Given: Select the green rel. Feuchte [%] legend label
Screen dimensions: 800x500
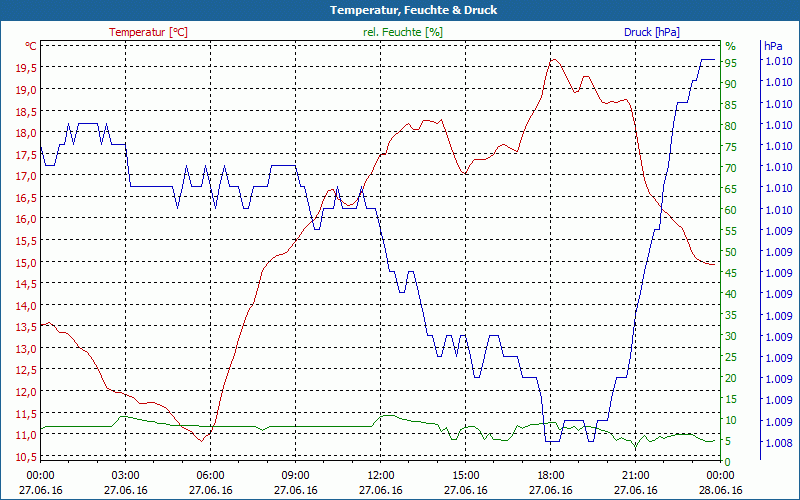Looking at the screenshot, I should click(x=402, y=32).
